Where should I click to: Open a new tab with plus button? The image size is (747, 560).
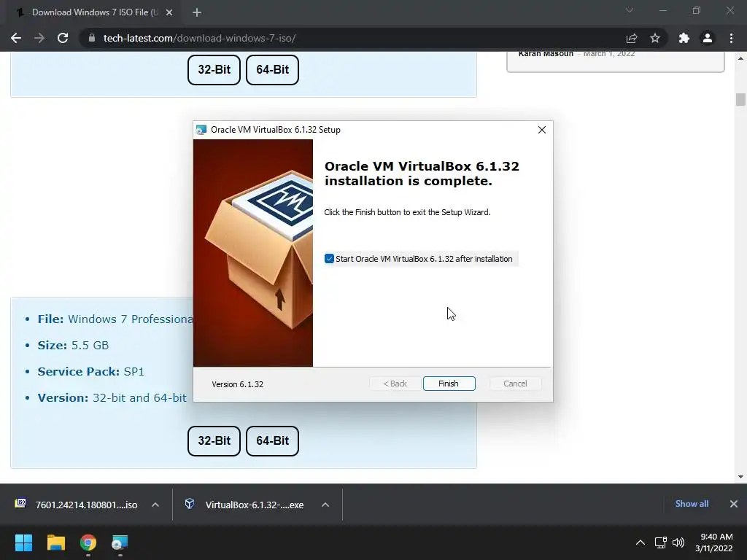click(x=197, y=12)
